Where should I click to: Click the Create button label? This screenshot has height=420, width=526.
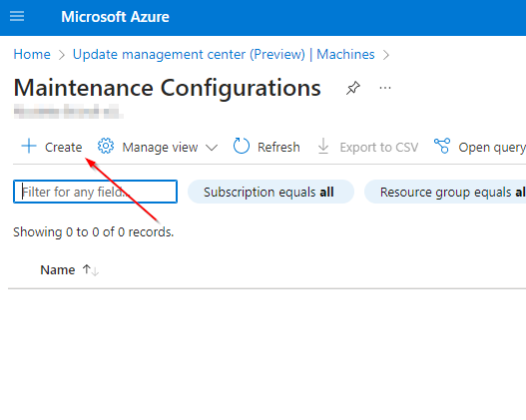(x=64, y=148)
